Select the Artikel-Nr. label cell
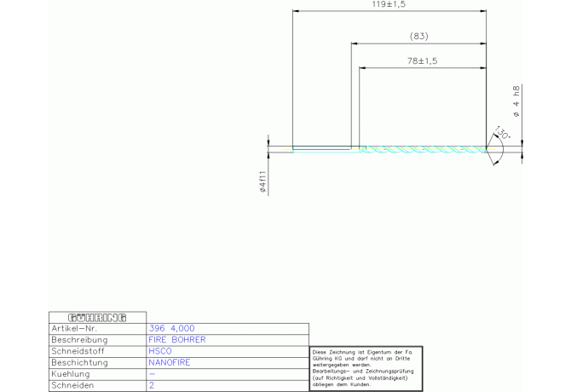 [x=75, y=328]
